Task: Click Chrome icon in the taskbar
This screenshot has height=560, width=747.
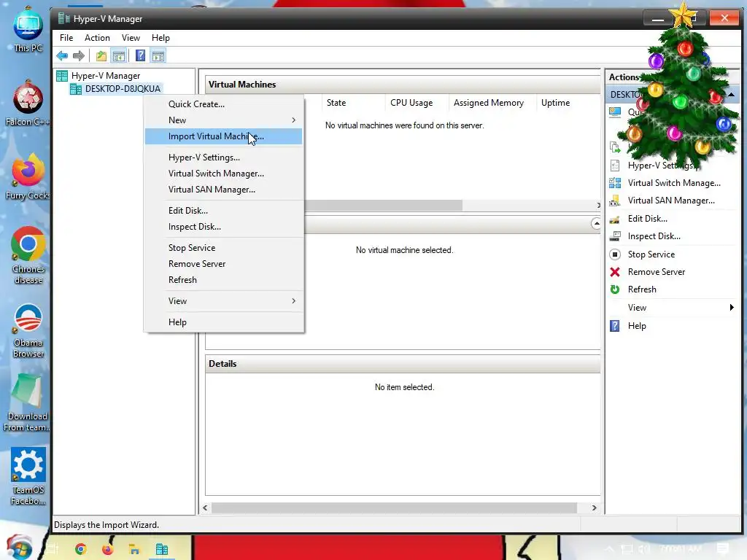Action: point(80,549)
